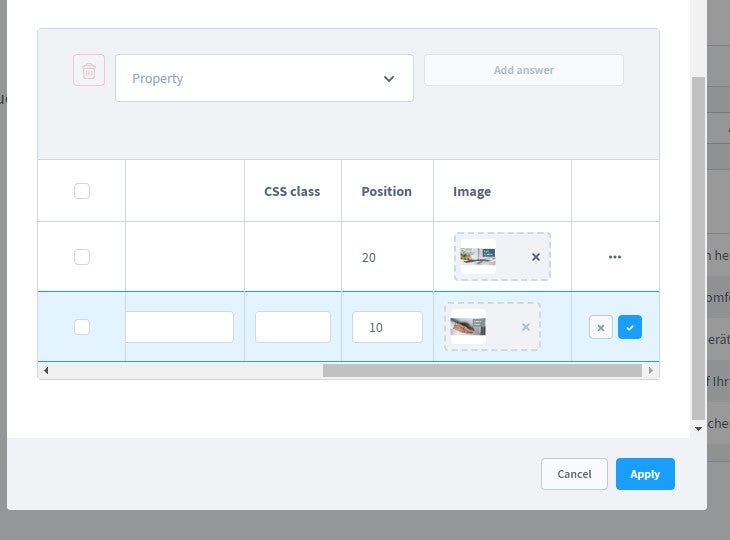Click the horizontal scrollbar left arrow
The width and height of the screenshot is (730, 540).
pos(46,371)
